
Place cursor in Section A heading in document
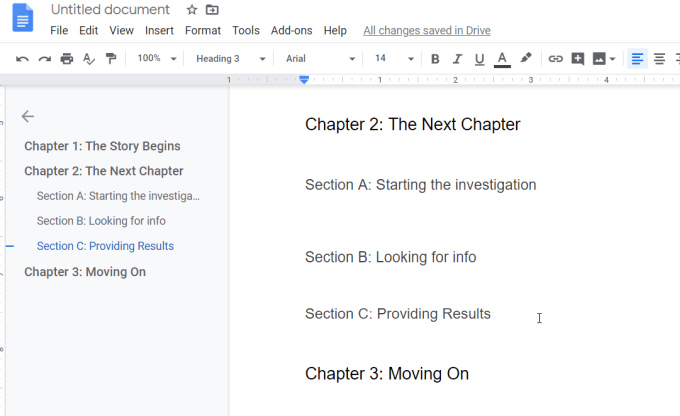click(x=421, y=185)
